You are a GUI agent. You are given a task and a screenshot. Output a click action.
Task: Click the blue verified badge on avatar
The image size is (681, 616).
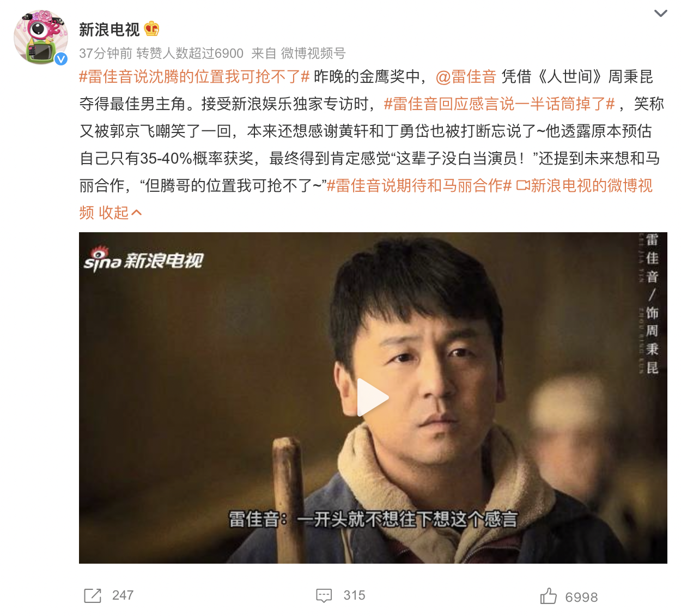click(61, 59)
